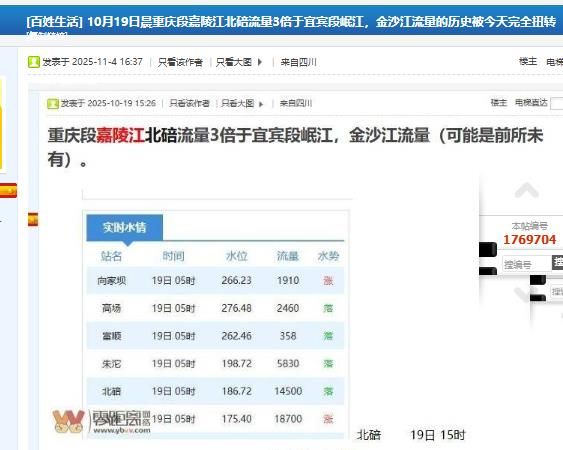Click the scroll-up chevron icon on right panel
563x450 pixels.
pyautogui.click(x=526, y=190)
